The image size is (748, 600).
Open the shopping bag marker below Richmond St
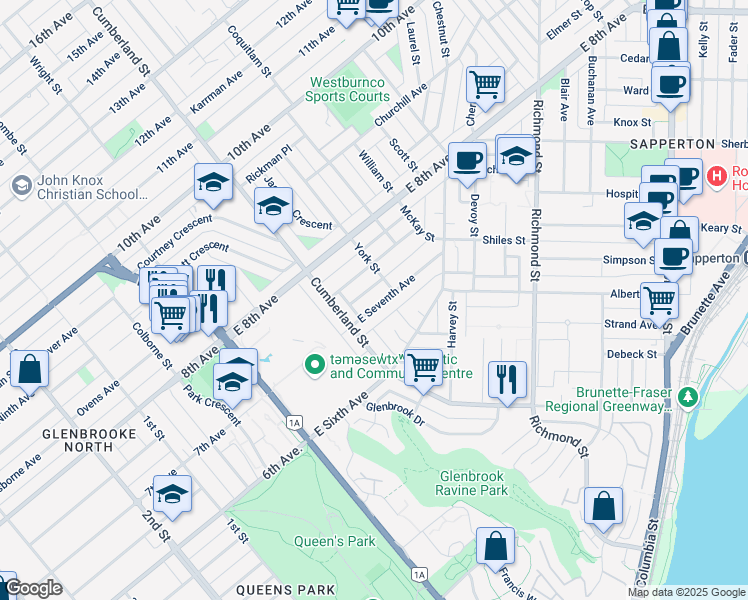pos(603,507)
